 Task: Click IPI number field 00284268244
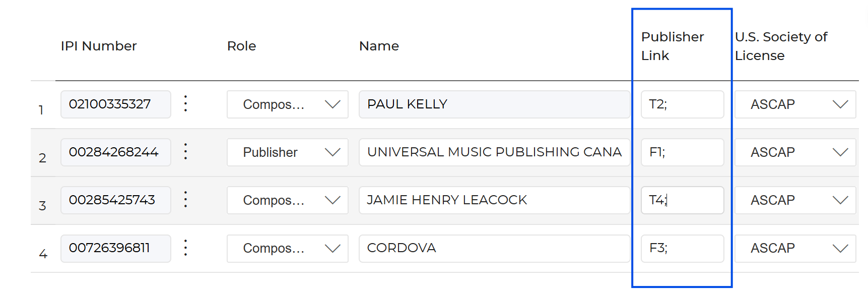click(x=115, y=152)
